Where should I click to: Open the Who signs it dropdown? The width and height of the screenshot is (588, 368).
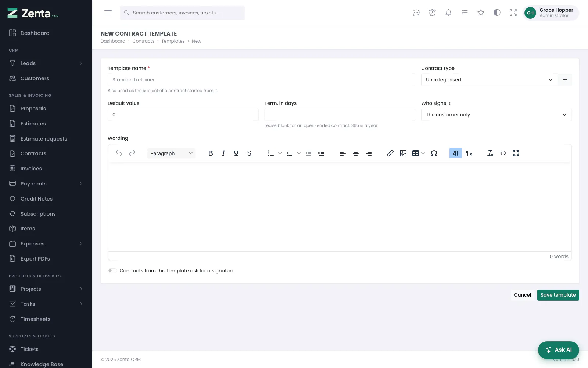(496, 115)
